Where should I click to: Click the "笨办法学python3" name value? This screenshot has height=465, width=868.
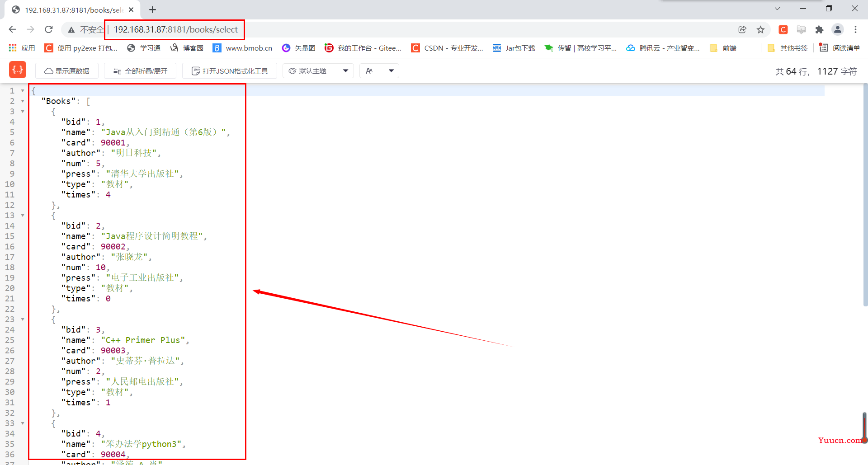click(142, 444)
